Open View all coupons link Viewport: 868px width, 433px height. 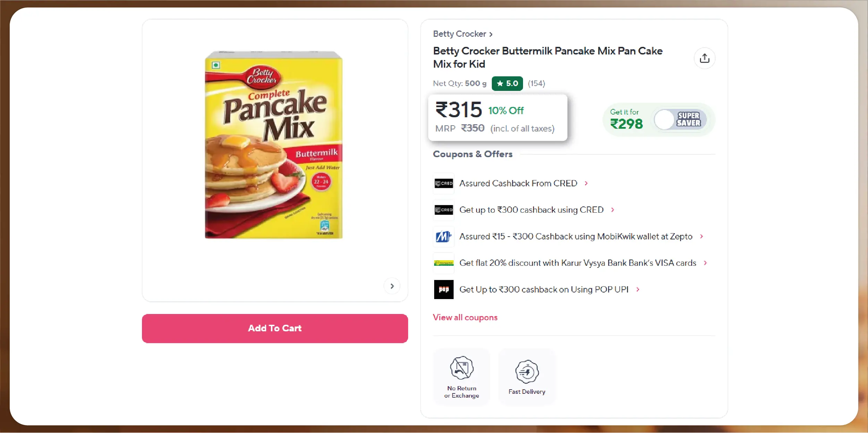click(x=465, y=317)
